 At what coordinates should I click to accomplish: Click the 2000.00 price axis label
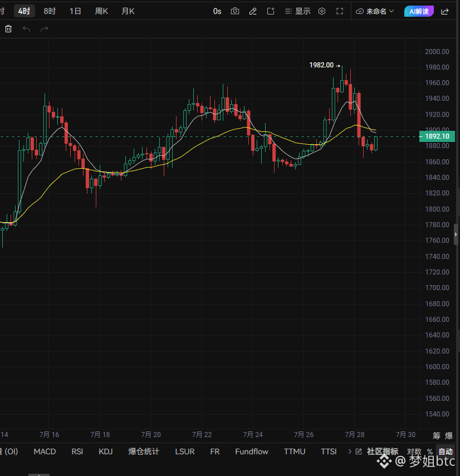pos(437,52)
